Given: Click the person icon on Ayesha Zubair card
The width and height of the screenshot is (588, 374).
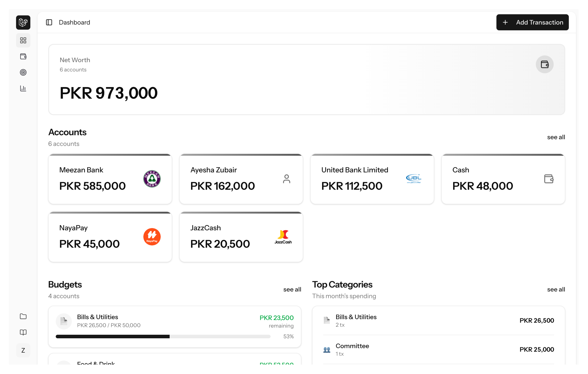Looking at the screenshot, I should tap(287, 179).
